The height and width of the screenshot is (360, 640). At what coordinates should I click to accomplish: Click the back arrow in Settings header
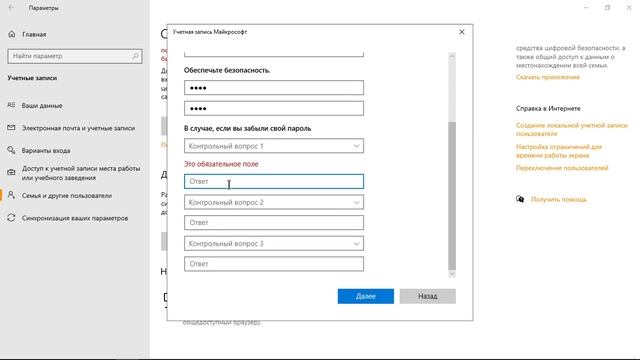(x=11, y=8)
